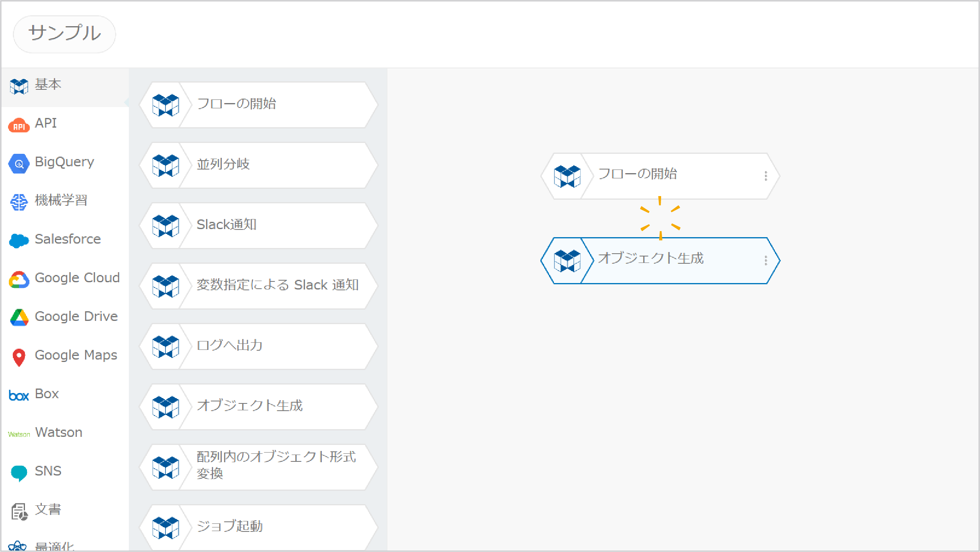980x552 pixels.
Task: Open the Google Cloud icon
Action: click(x=19, y=279)
